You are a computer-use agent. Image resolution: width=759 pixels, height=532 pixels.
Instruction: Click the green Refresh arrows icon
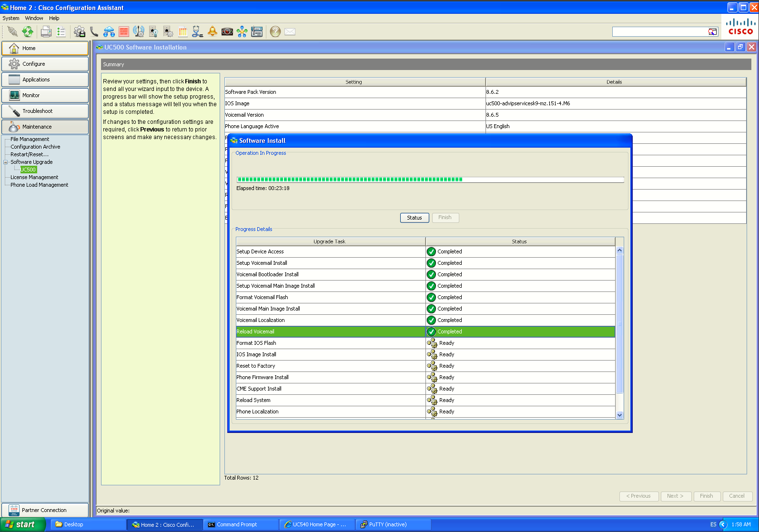click(28, 32)
